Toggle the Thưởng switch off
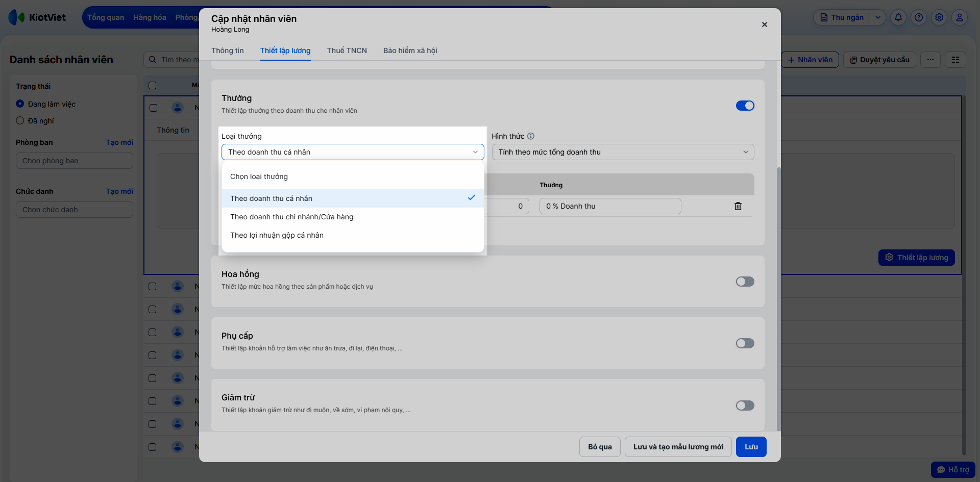The width and height of the screenshot is (980, 482). click(745, 106)
